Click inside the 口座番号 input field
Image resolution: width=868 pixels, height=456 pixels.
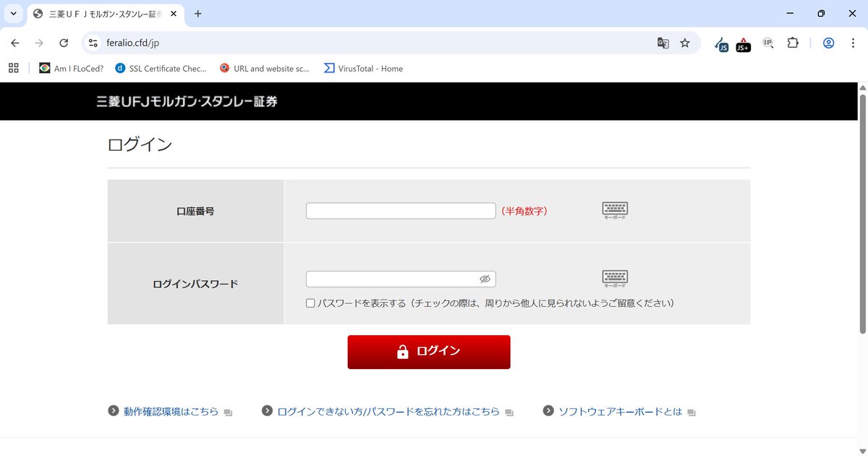(x=400, y=210)
